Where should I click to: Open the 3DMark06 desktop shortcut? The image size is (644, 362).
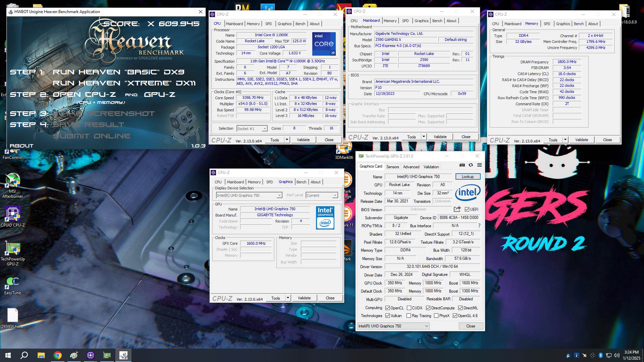tap(344, 151)
